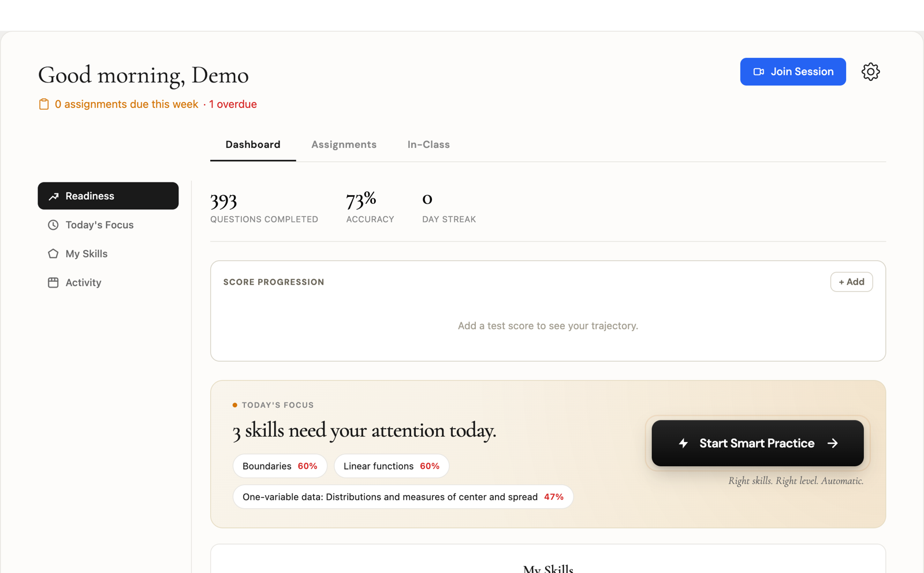Select Readiness in the sidebar
Screen dimensions: 924x573
coord(108,196)
